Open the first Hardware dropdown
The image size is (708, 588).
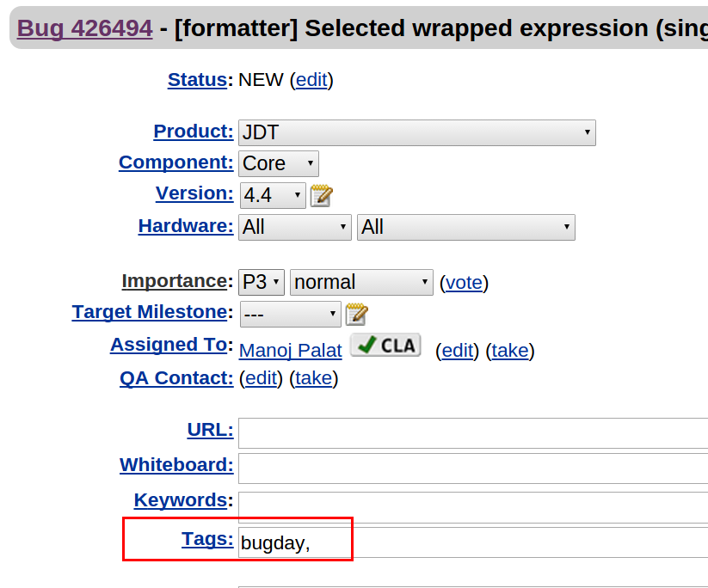[296, 228]
